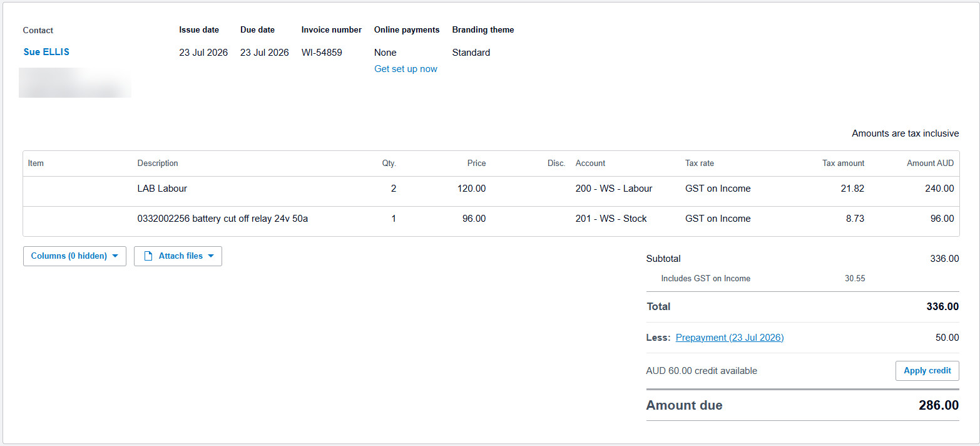
Task: Open the Attach files dropdown
Action: pyautogui.click(x=178, y=256)
